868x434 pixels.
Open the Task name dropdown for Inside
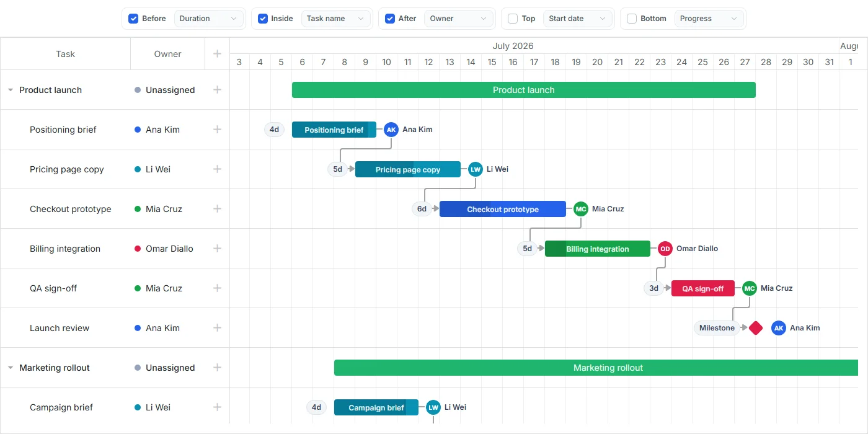coord(335,19)
